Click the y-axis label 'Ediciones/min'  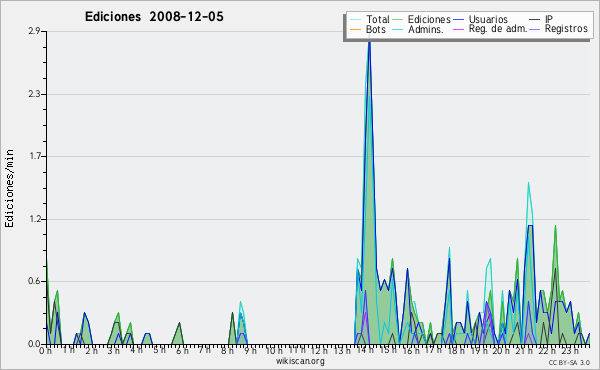coord(9,188)
